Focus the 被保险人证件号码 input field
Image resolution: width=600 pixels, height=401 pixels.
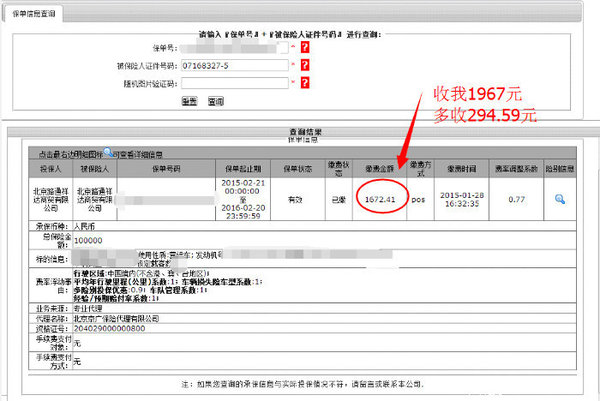(x=236, y=65)
